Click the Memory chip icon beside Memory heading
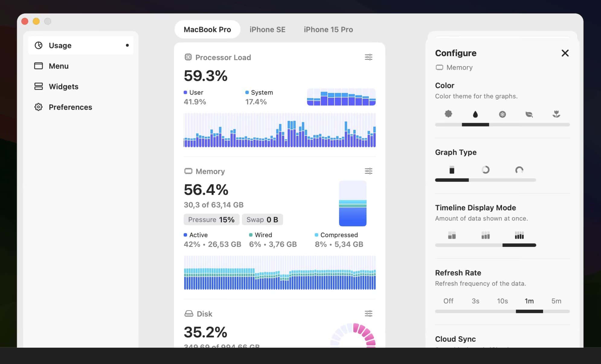Screen dimensions: 601x364 coord(188,171)
